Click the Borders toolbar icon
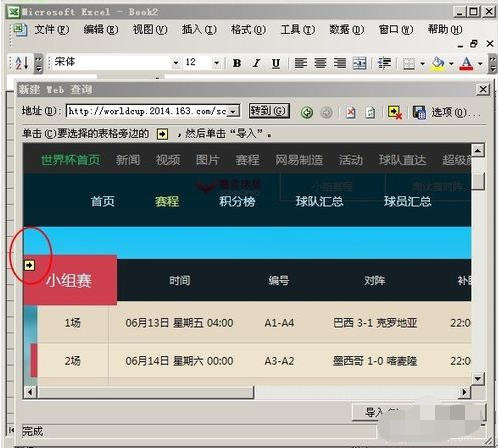The width and height of the screenshot is (498, 448). (x=409, y=63)
